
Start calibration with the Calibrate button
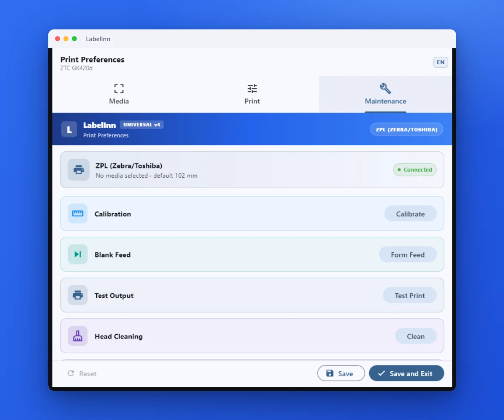410,213
